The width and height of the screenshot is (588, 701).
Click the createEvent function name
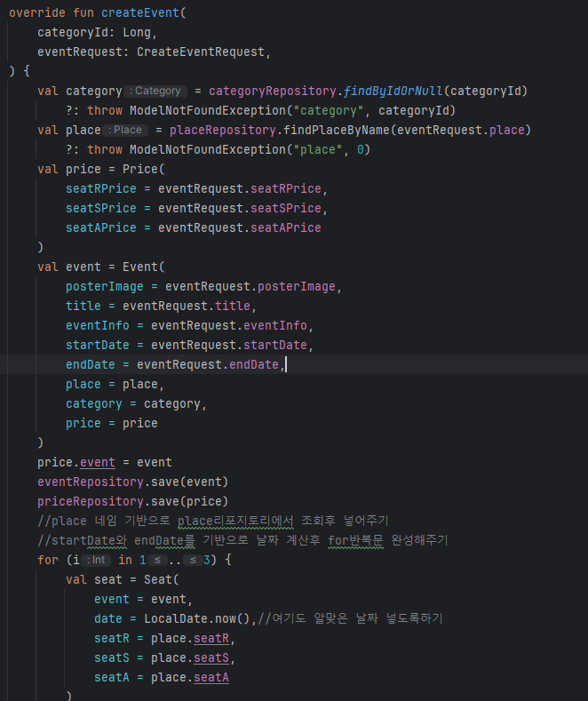(139, 12)
